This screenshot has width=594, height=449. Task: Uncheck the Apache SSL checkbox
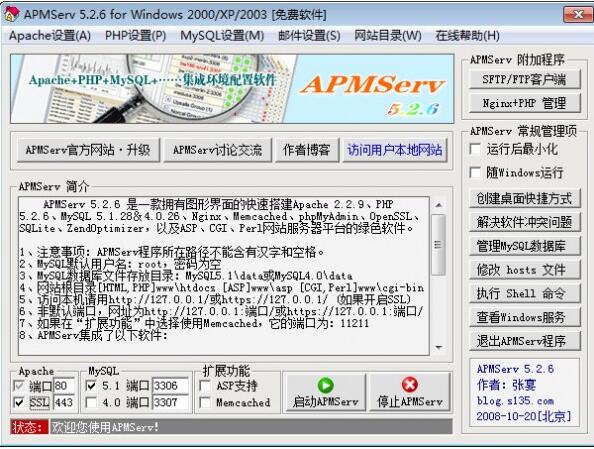(19, 402)
